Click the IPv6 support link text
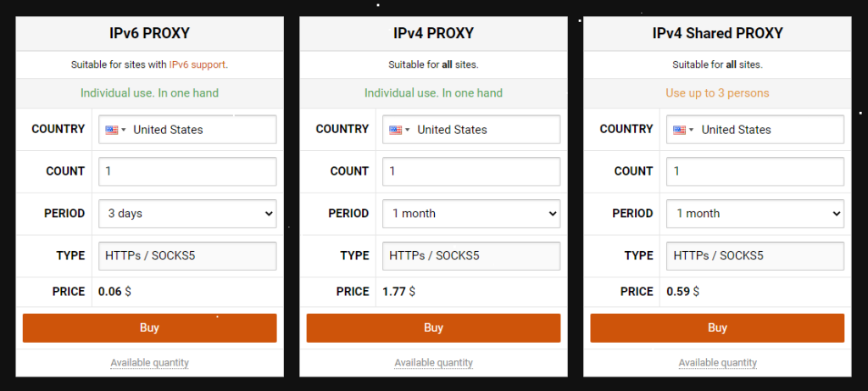Screen dimensions: 868x391 198,64
